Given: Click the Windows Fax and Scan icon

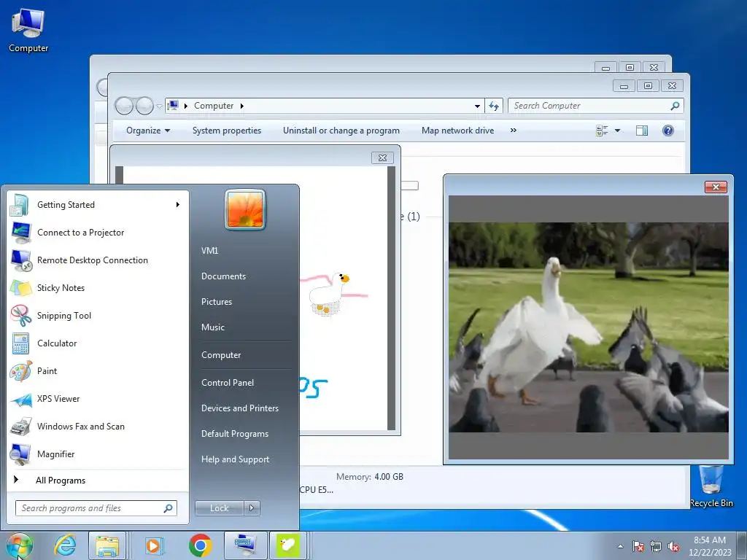Looking at the screenshot, I should (20, 426).
